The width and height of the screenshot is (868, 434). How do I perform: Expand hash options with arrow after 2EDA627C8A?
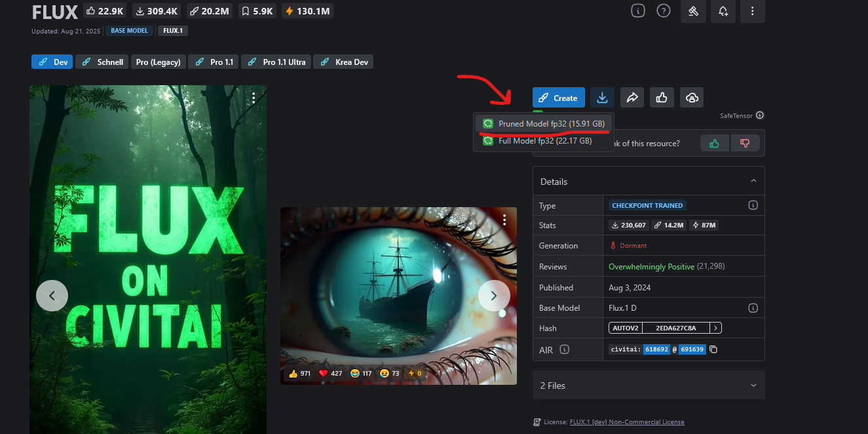(716, 328)
